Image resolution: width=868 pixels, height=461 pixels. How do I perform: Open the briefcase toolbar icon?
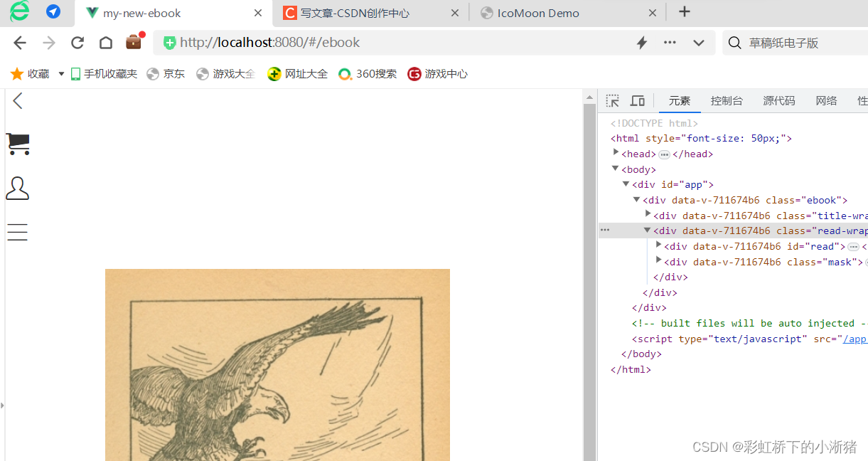tap(134, 42)
